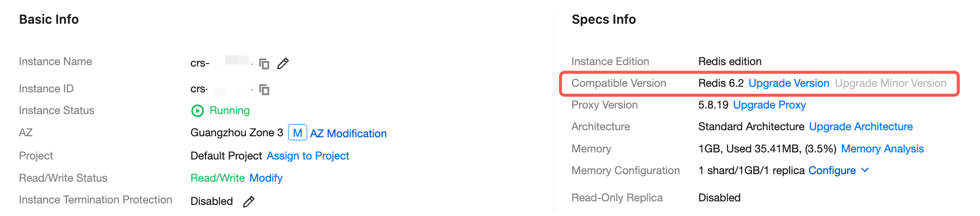Click the AZ Modification link
The image size is (980, 216).
pos(348,134)
